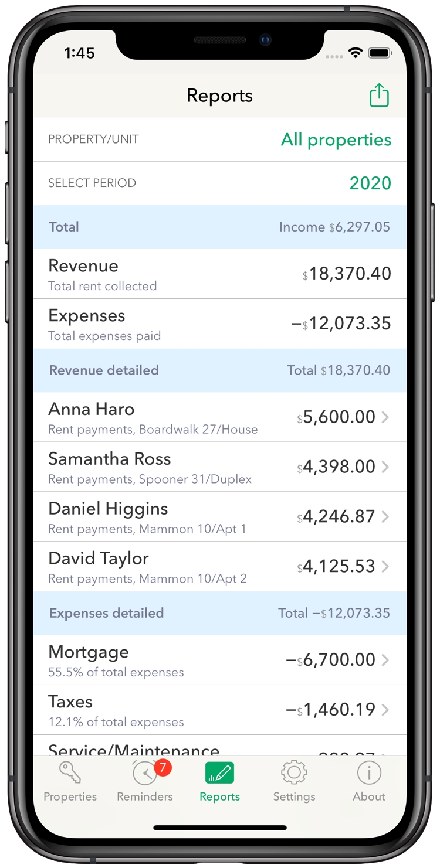Tap 12.1% of total expenses text
Viewport: 440px width, 868px height.
pyautogui.click(x=116, y=722)
